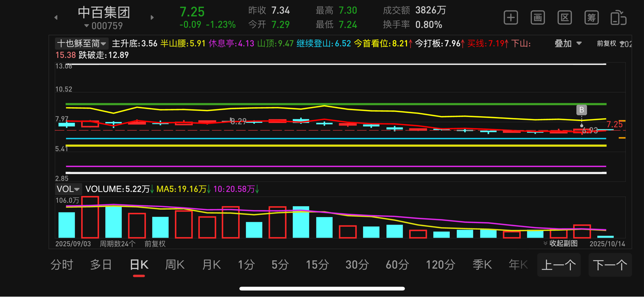644x297 pixels.
Task: Tap the start date 2025/09/03
Action: coord(73,244)
